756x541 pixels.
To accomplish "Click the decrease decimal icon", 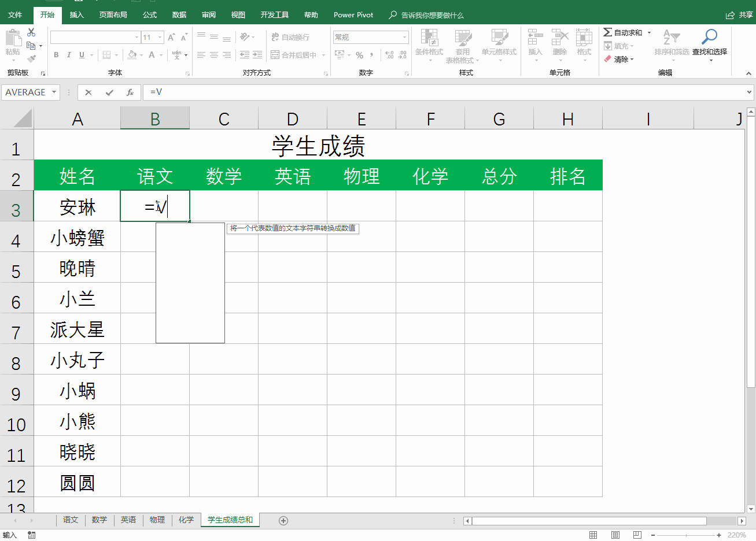I will [x=403, y=55].
